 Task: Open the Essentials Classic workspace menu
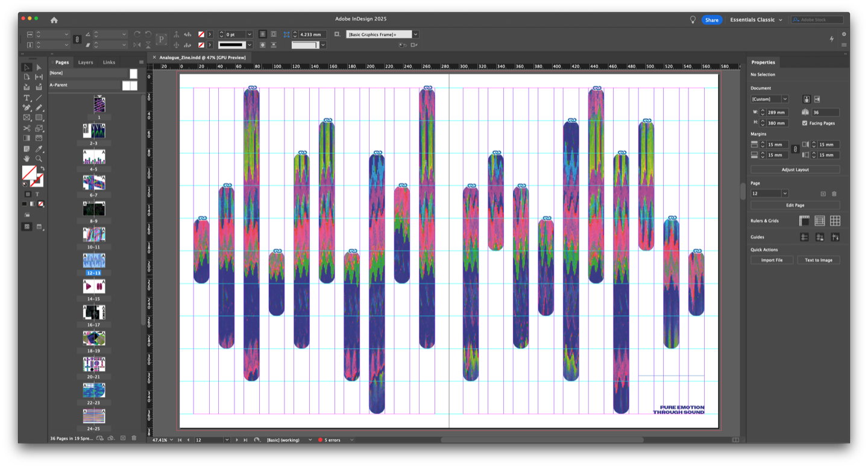[756, 20]
